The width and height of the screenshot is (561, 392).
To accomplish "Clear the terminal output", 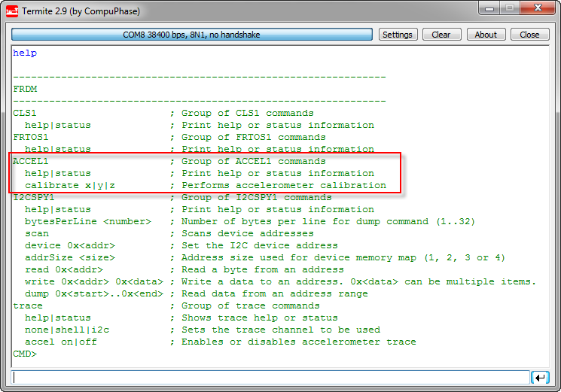I will pos(441,35).
